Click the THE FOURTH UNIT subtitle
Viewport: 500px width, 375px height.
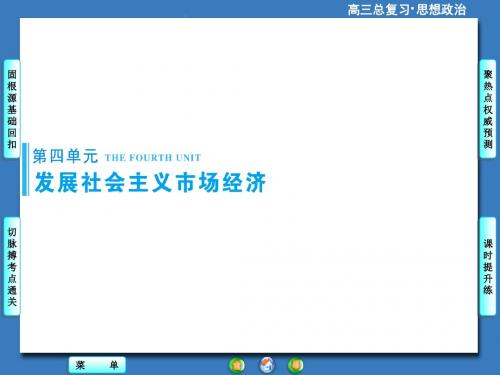(x=153, y=158)
